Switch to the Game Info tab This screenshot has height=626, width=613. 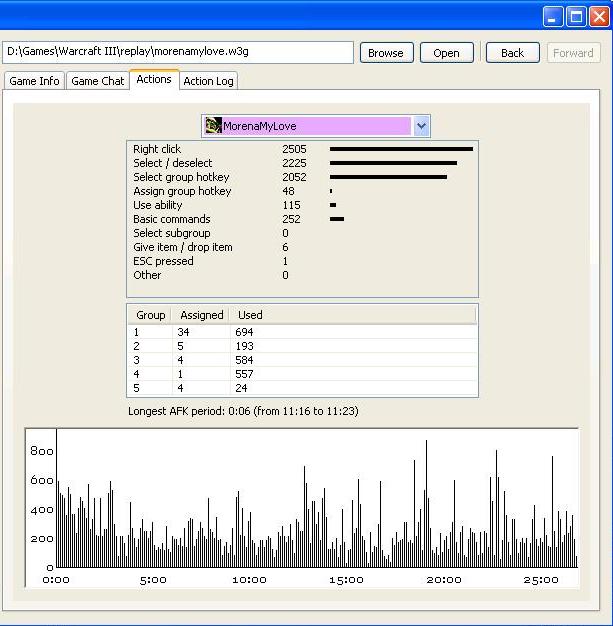(35, 81)
